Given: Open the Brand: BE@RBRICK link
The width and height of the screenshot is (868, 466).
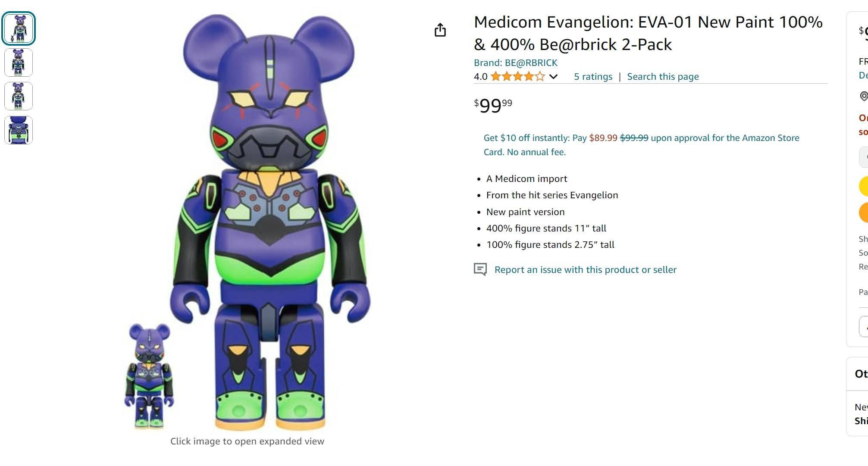Looking at the screenshot, I should (x=515, y=63).
